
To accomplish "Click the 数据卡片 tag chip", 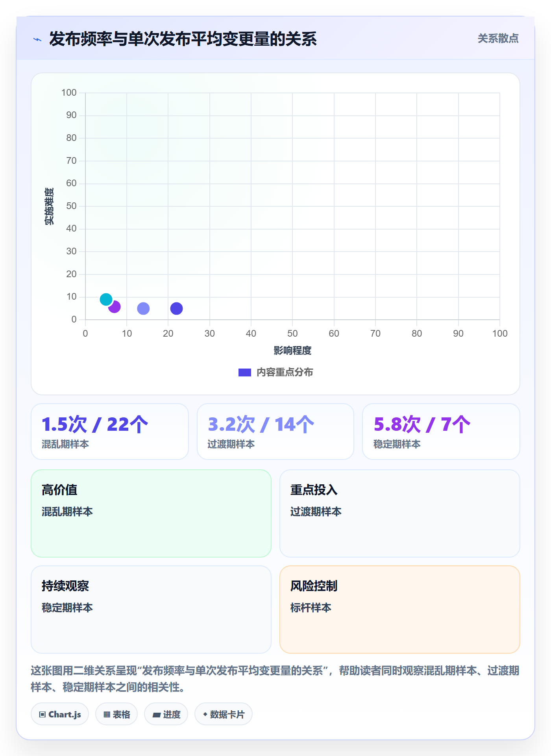I will (224, 714).
